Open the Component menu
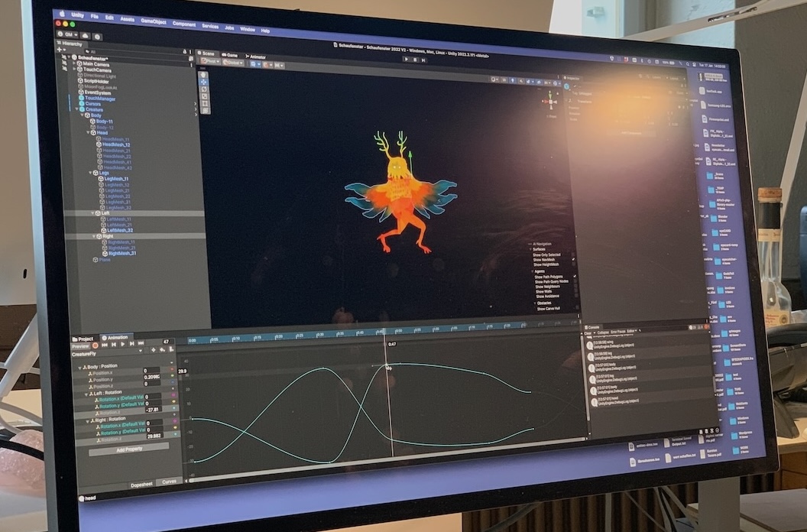The image size is (807, 532). 183,24
